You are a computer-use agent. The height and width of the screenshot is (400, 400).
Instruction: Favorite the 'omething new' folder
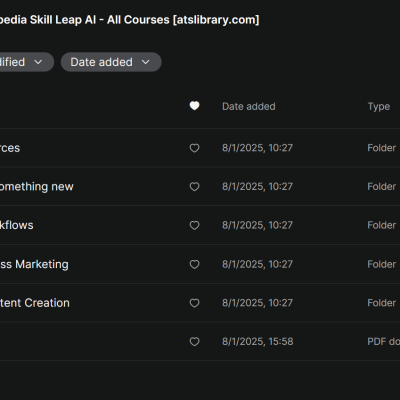coord(194,187)
